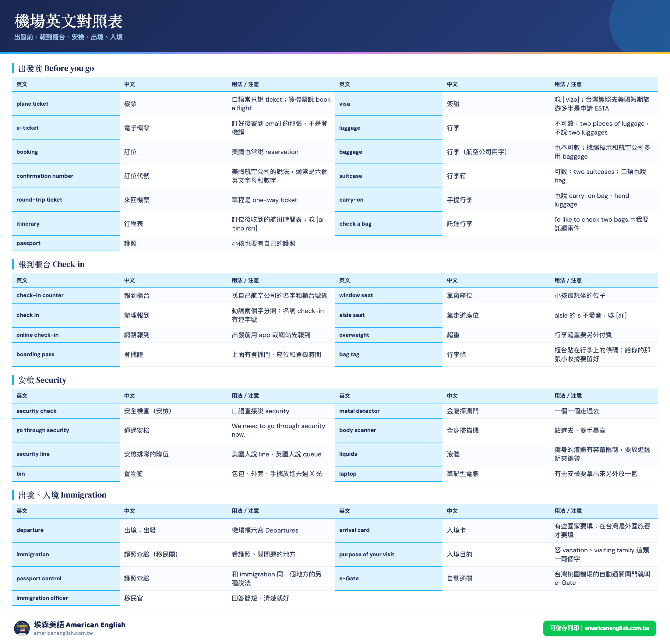Click the note 回答簡短、清楚就好

tap(260, 598)
